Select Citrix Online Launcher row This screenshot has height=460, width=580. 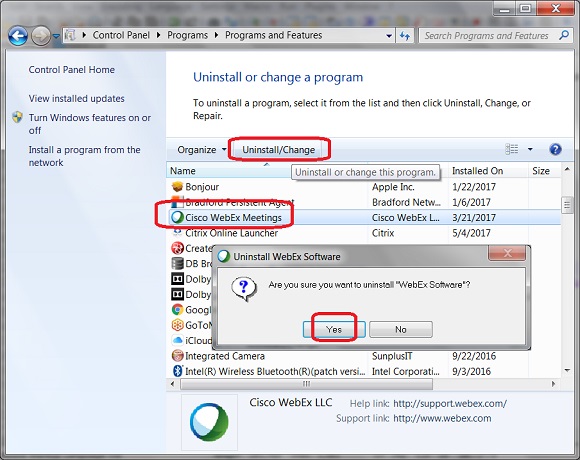pyautogui.click(x=364, y=233)
